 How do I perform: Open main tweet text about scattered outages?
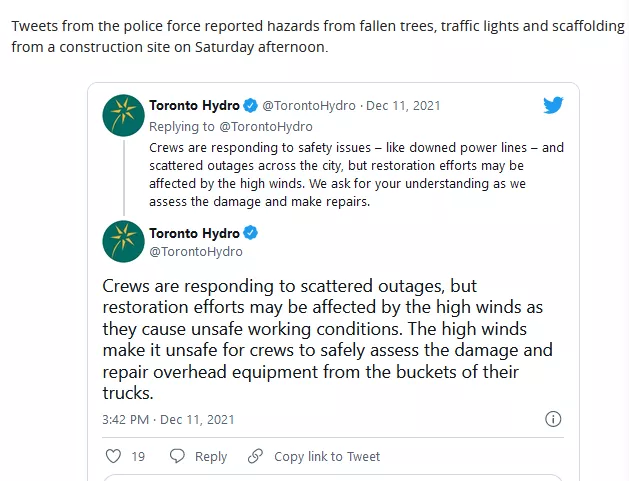(x=327, y=339)
